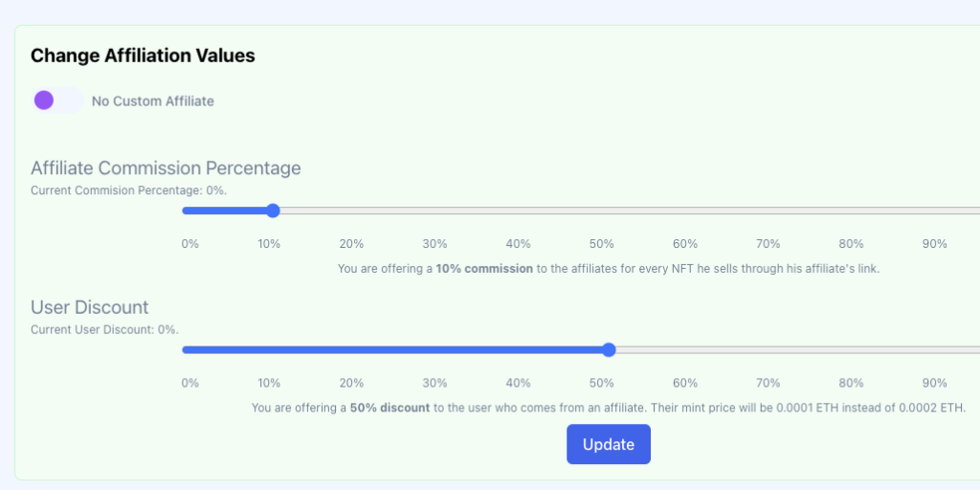Set commission slider to the 30% mark
This screenshot has width=980, height=490.
point(440,211)
